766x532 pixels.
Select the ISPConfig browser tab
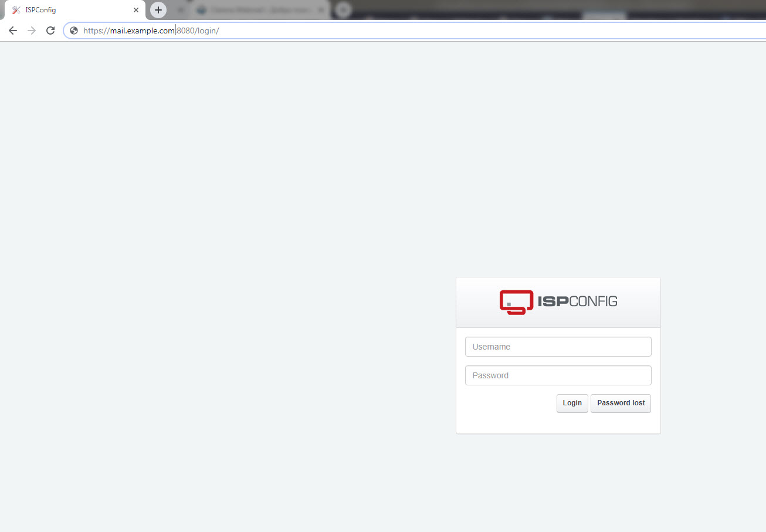click(73, 10)
